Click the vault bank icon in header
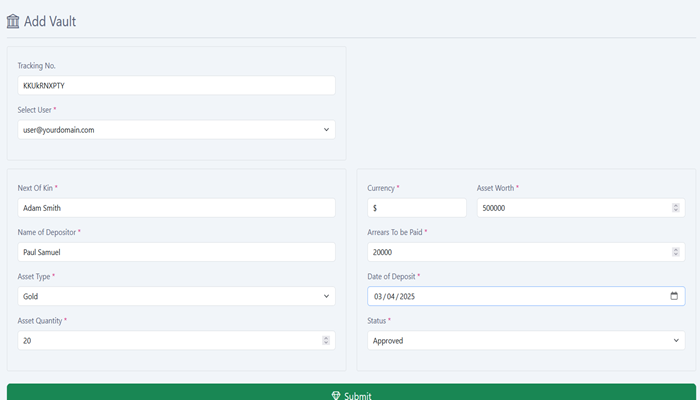The width and height of the screenshot is (700, 400). pos(13,21)
